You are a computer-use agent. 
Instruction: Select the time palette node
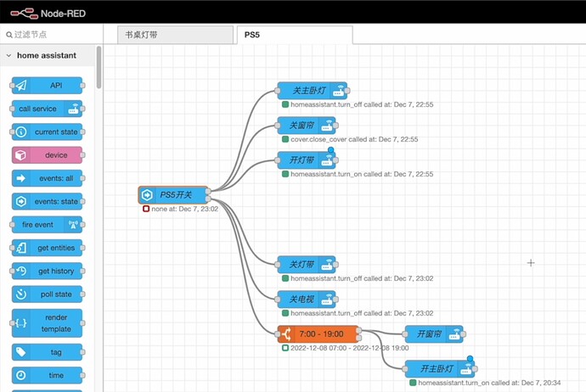click(47, 375)
